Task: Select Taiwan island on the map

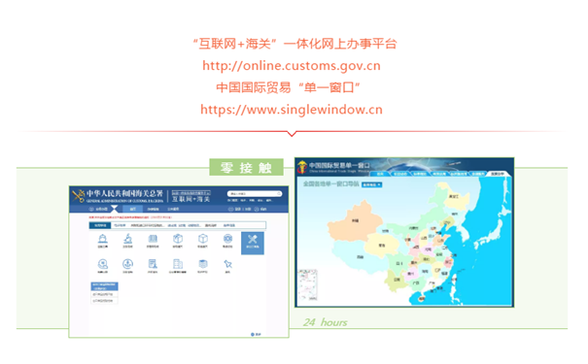Action: pos(455,279)
